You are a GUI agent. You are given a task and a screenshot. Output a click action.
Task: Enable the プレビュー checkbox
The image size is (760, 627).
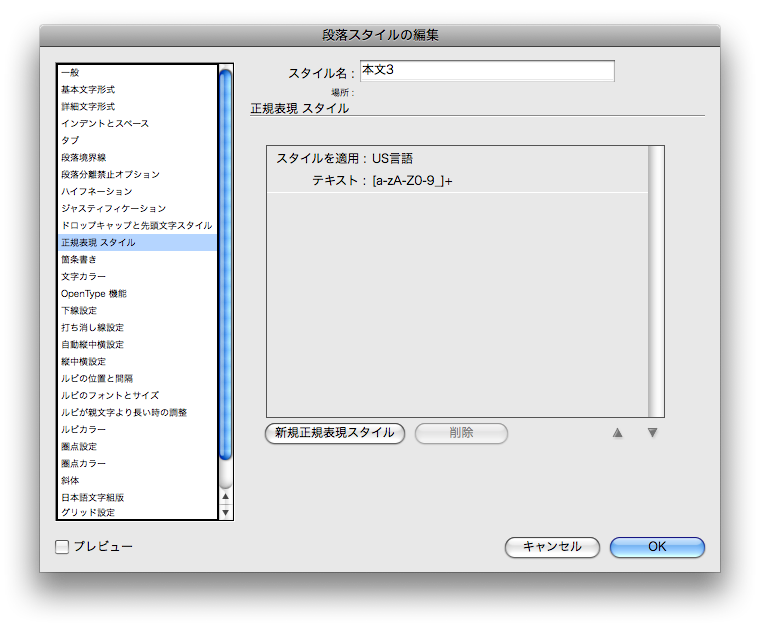point(62,547)
